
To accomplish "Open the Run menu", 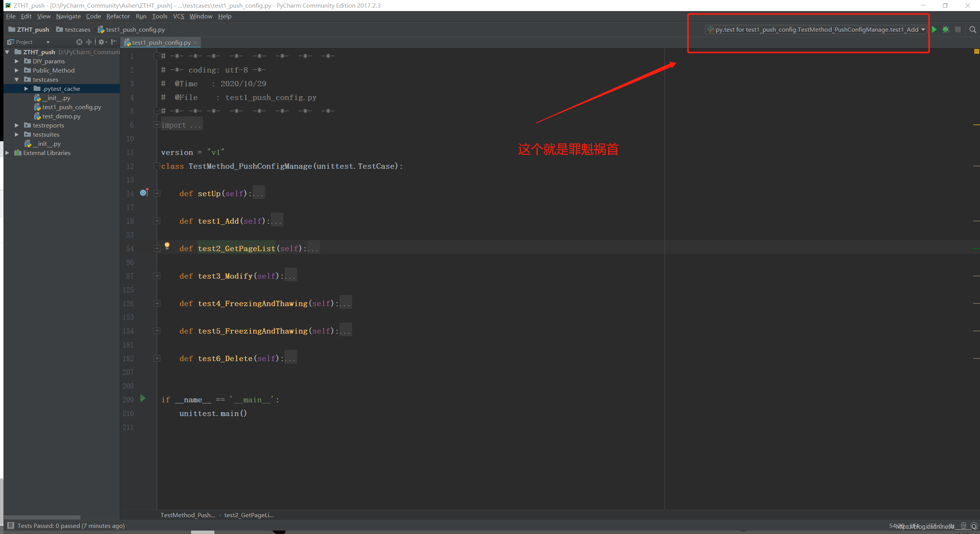I will pos(141,16).
